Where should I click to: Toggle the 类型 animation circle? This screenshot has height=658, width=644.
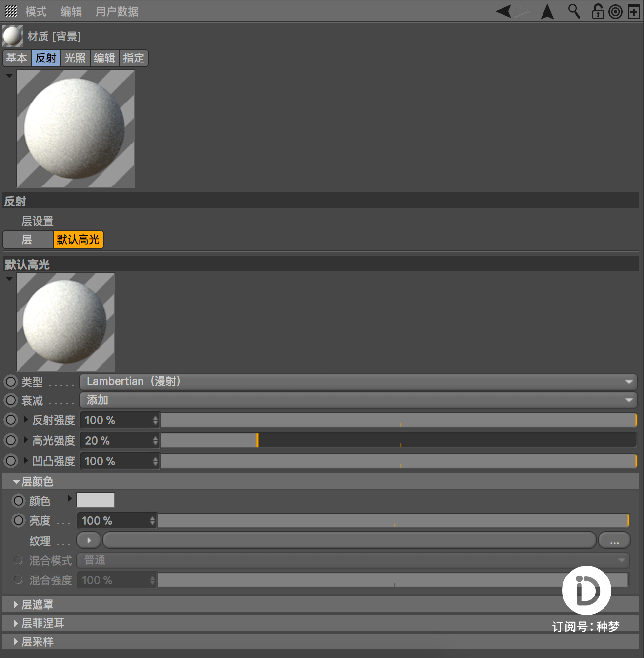11,382
